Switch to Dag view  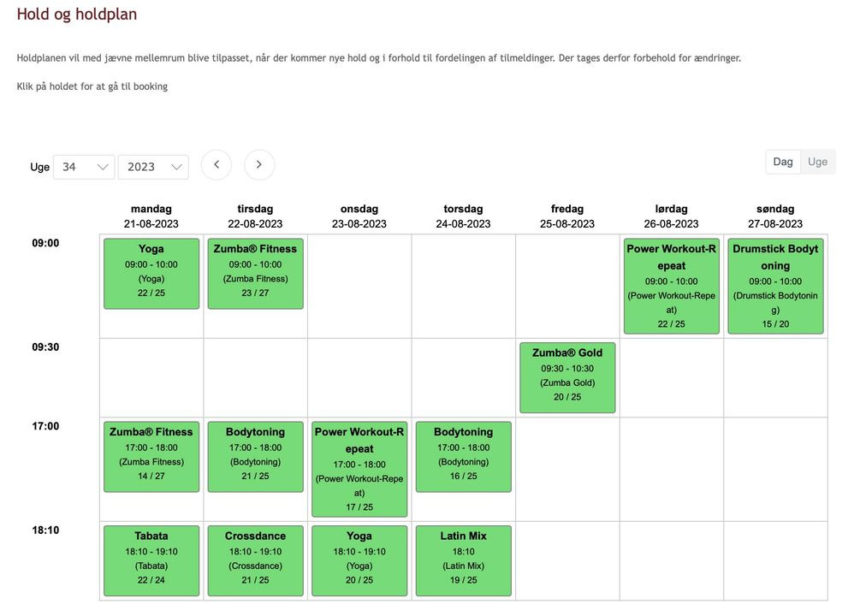pos(783,162)
